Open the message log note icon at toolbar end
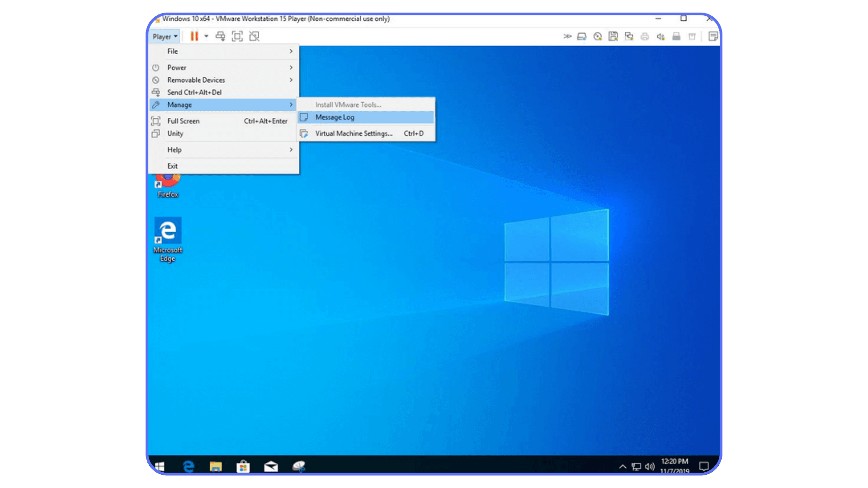The width and height of the screenshot is (868, 488). [x=713, y=37]
